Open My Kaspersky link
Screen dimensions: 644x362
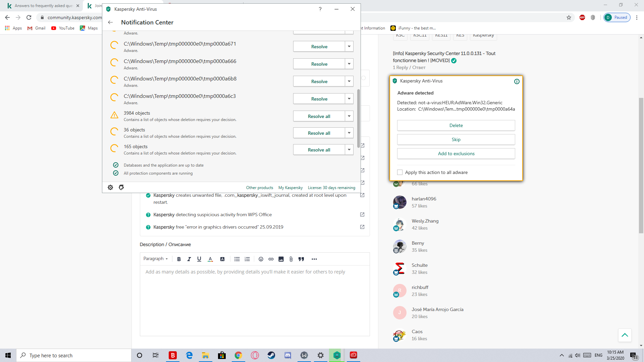pyautogui.click(x=290, y=188)
